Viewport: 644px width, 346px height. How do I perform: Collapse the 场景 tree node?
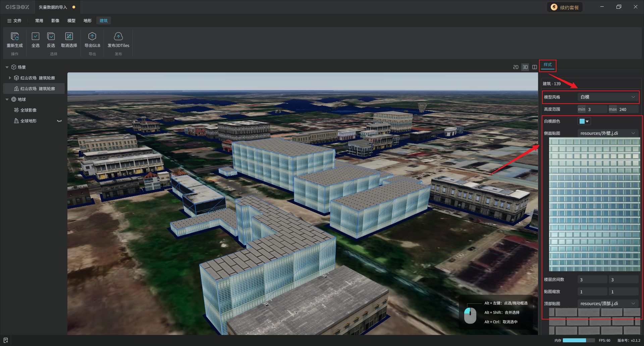7,67
